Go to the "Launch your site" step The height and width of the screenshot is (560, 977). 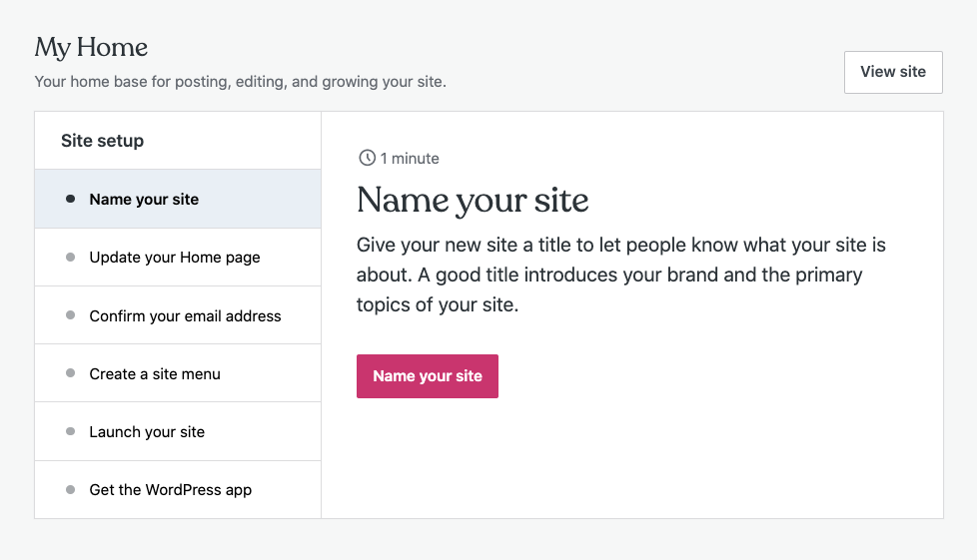tap(147, 432)
